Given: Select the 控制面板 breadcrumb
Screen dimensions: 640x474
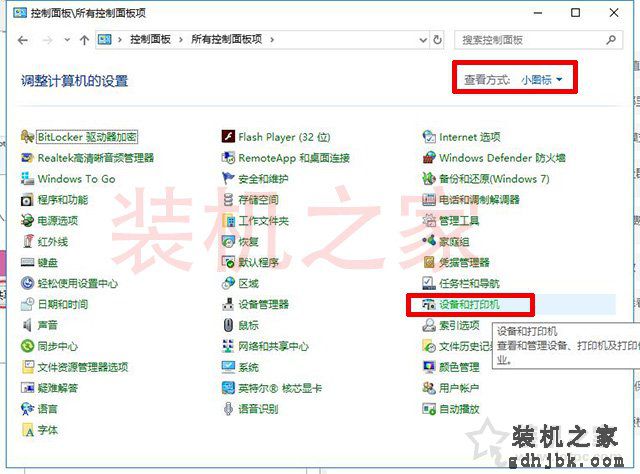Looking at the screenshot, I should click(150, 39).
